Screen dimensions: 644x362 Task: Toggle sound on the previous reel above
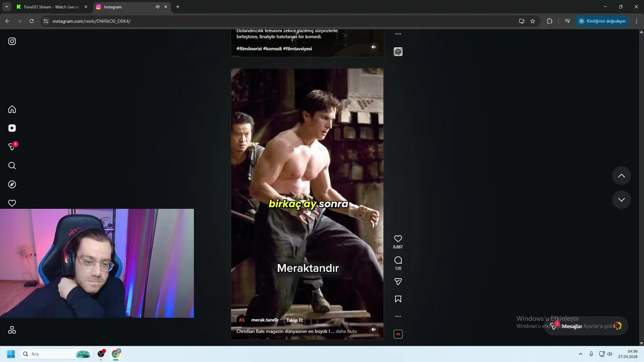click(373, 47)
